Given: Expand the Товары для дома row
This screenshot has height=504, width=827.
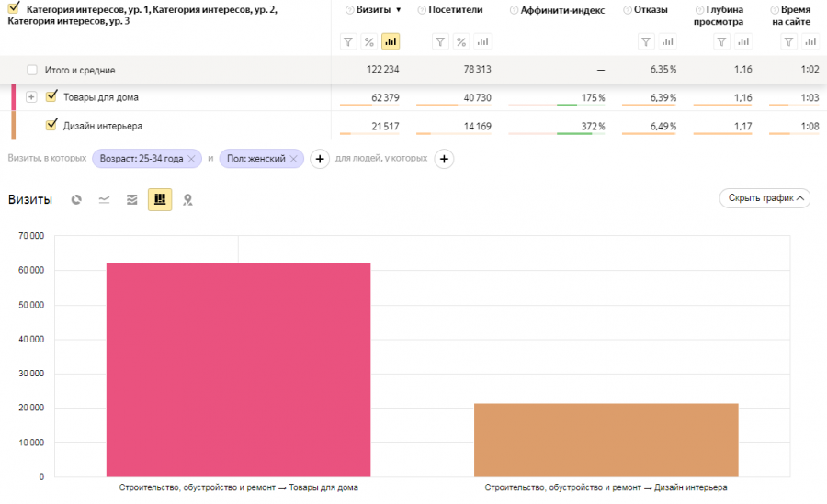Looking at the screenshot, I should click(32, 97).
